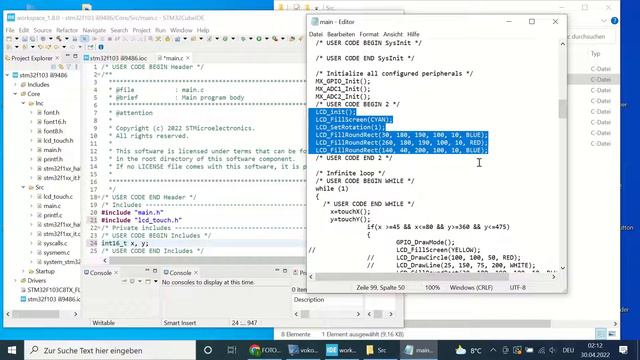This screenshot has width=640, height=360.
Task: Click the Pin Console icon
Action: pyautogui.click(x=124, y=282)
